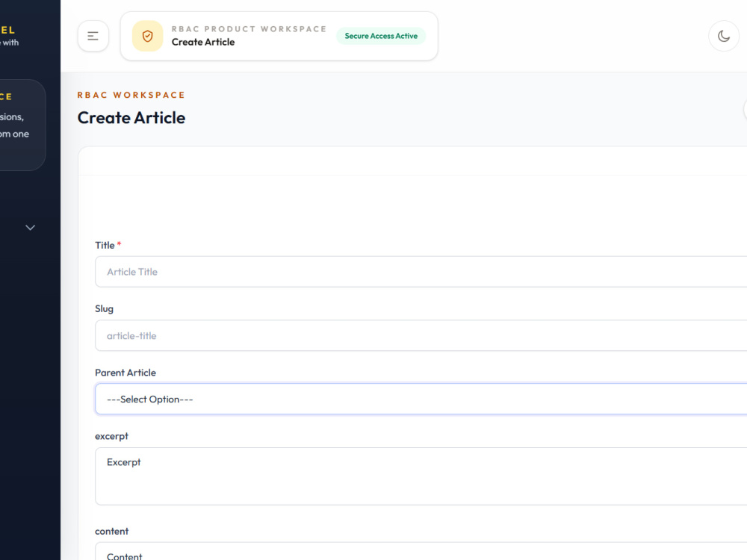This screenshot has height=560, width=747.
Task: Click the 'RBAC WORKSPACE' orange label
Action: click(x=131, y=95)
